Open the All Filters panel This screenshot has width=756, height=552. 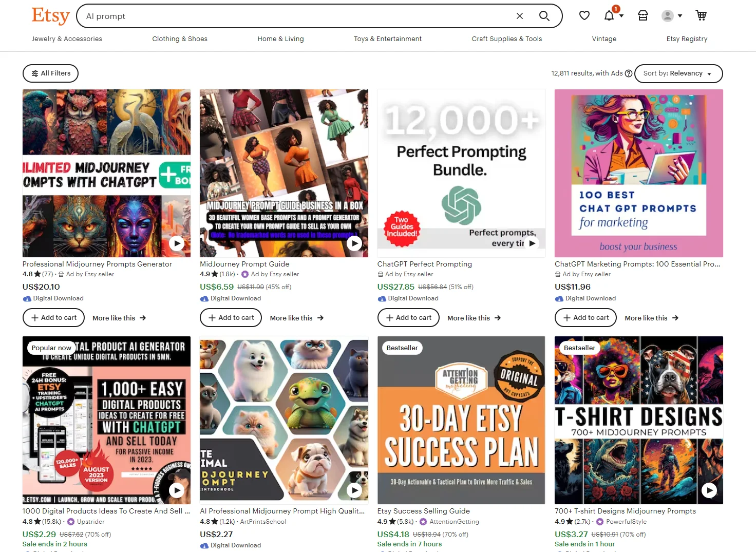point(50,73)
